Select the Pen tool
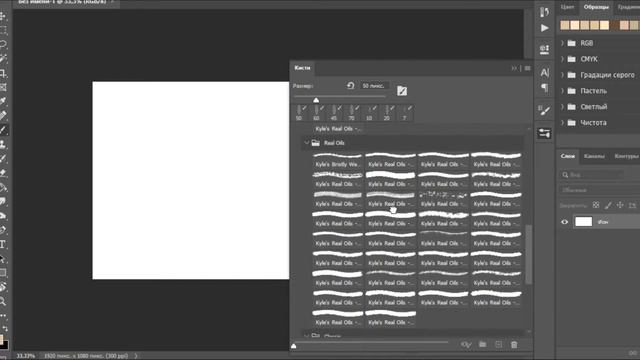The image size is (640, 360). point(3,230)
